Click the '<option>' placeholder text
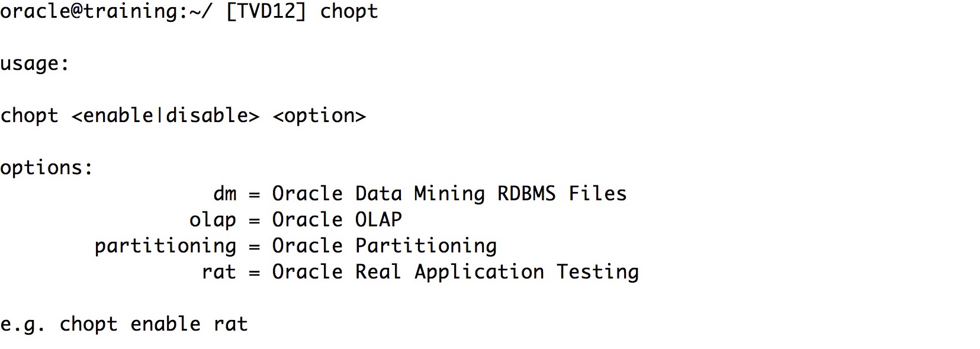 [x=319, y=116]
